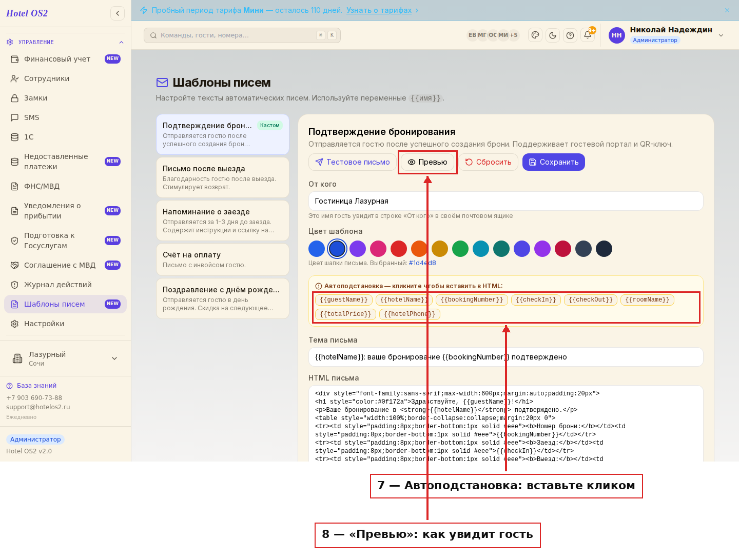
Task: Edit the От кого sender field
Action: click(505, 201)
